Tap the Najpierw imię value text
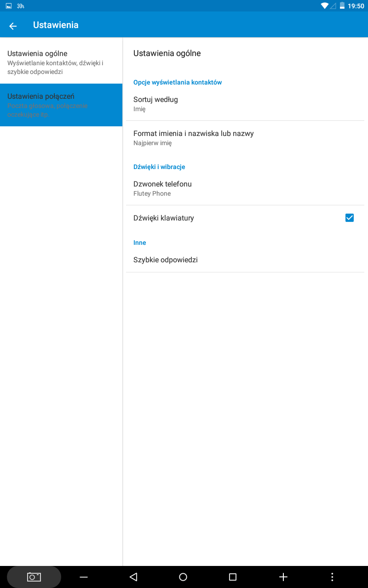Image resolution: width=368 pixels, height=588 pixels. tap(152, 143)
